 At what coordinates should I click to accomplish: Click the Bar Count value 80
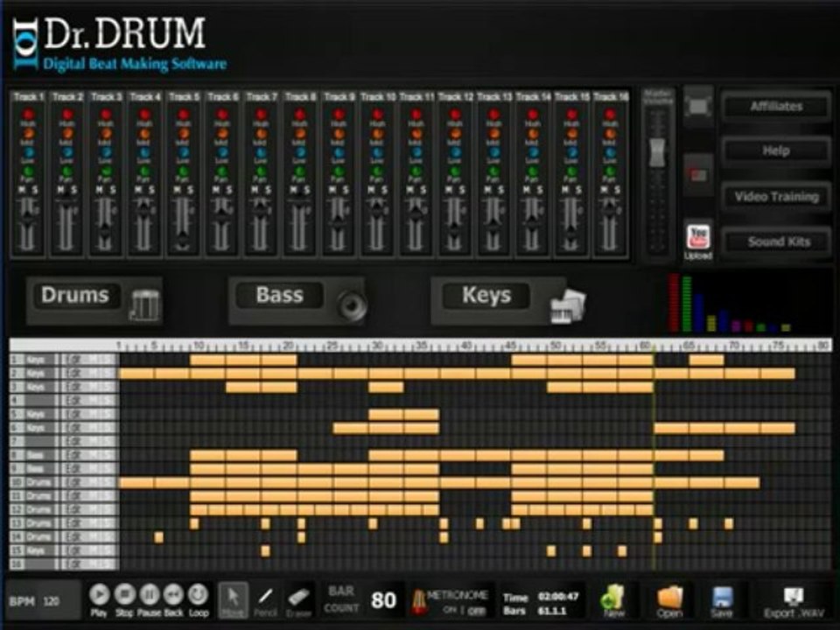tap(383, 600)
